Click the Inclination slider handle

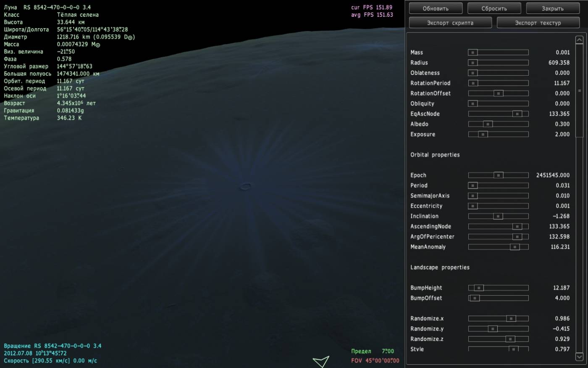click(498, 216)
